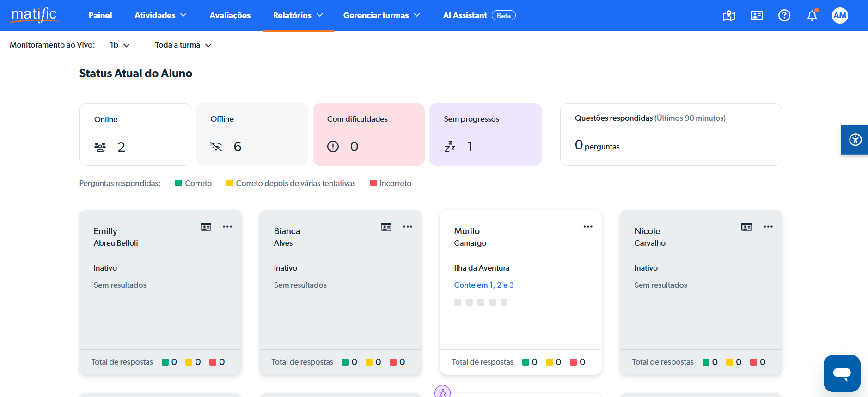The image size is (868, 397).
Task: Open the Gerenciar turmas menu
Action: pyautogui.click(x=381, y=16)
